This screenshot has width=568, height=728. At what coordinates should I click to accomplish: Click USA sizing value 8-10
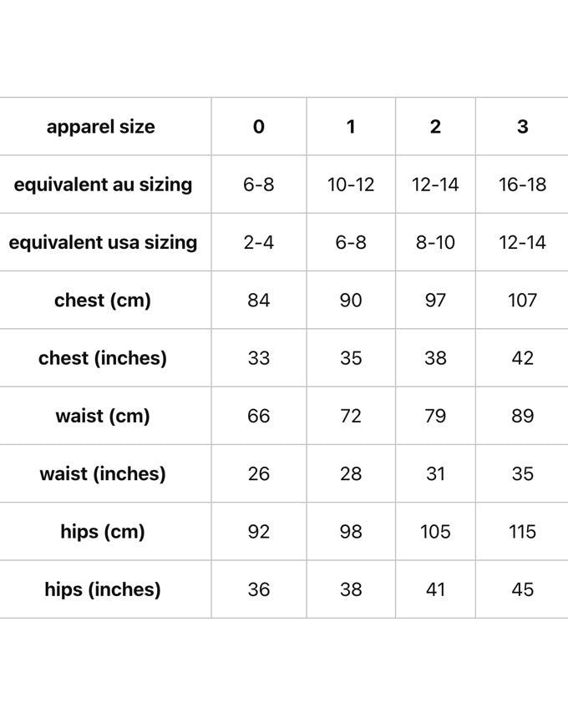435,242
